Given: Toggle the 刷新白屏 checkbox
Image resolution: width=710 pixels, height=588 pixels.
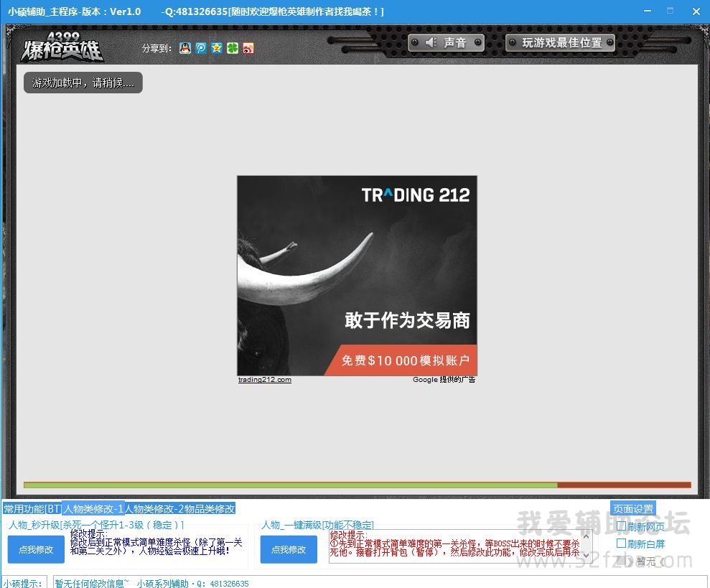Looking at the screenshot, I should point(622,543).
